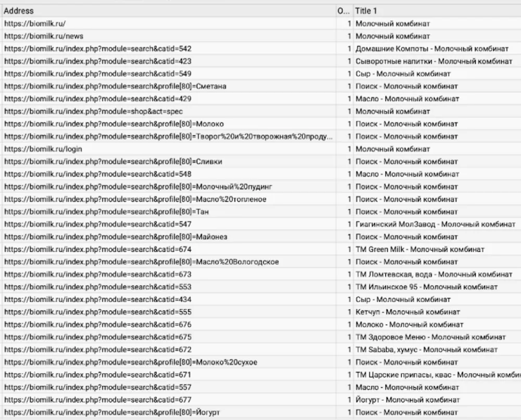Click the URL with profile[80]=Майонез

coord(116,237)
